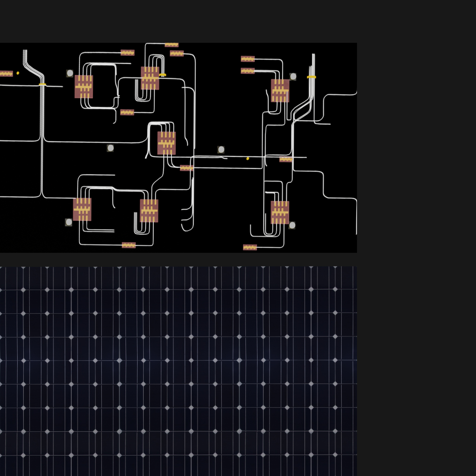The width and height of the screenshot is (476, 476).
Task: Select the gray node beside bottom-right chip
Action: click(292, 225)
